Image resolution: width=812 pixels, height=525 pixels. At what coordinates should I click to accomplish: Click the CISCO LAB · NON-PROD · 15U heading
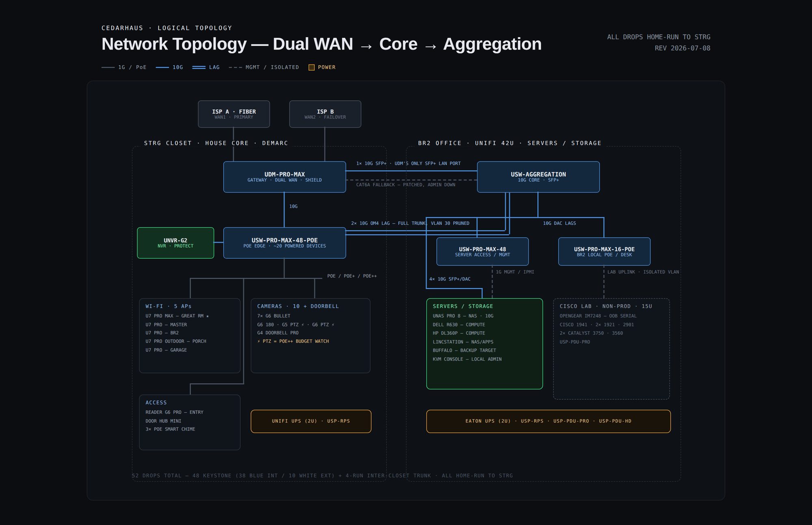pyautogui.click(x=606, y=306)
